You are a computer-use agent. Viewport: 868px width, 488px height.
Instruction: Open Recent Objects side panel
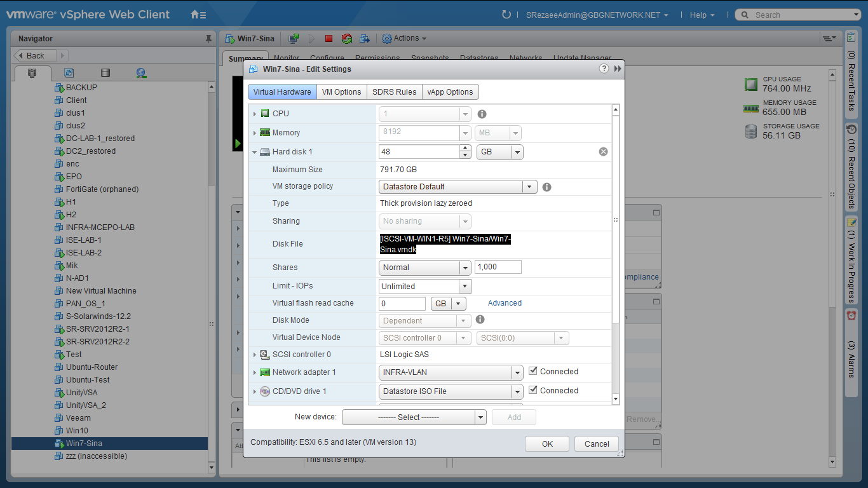(851, 166)
